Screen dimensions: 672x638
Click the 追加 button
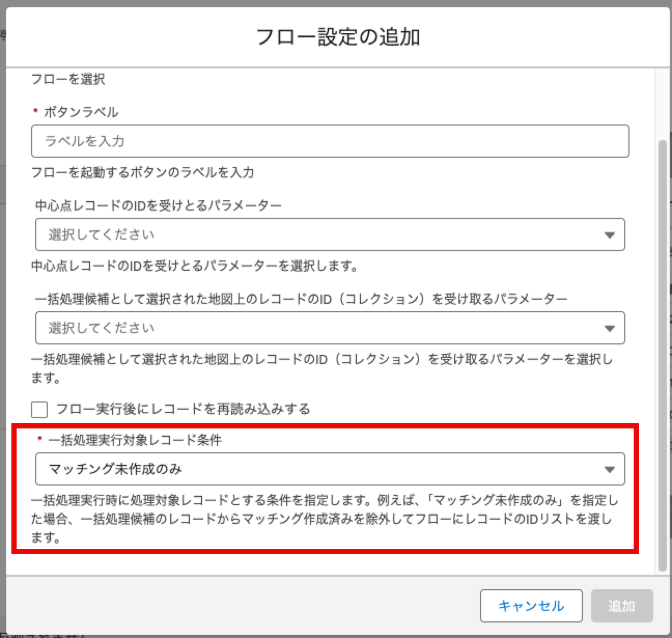point(622,606)
